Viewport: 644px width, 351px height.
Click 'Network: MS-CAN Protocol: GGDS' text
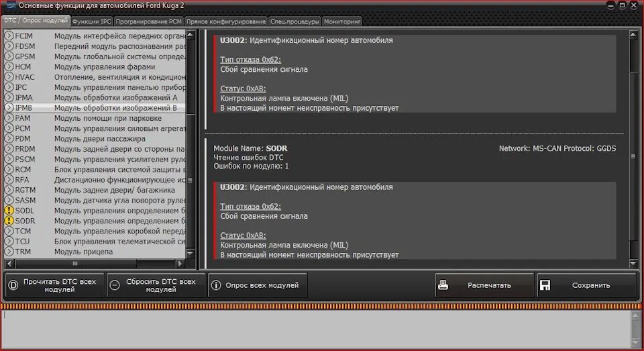[557, 148]
